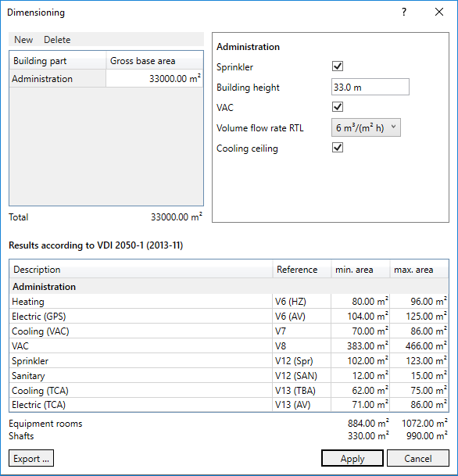Screen dimensions: 458x476
Task: Click the Building height input field
Action: pyautogui.click(x=370, y=88)
